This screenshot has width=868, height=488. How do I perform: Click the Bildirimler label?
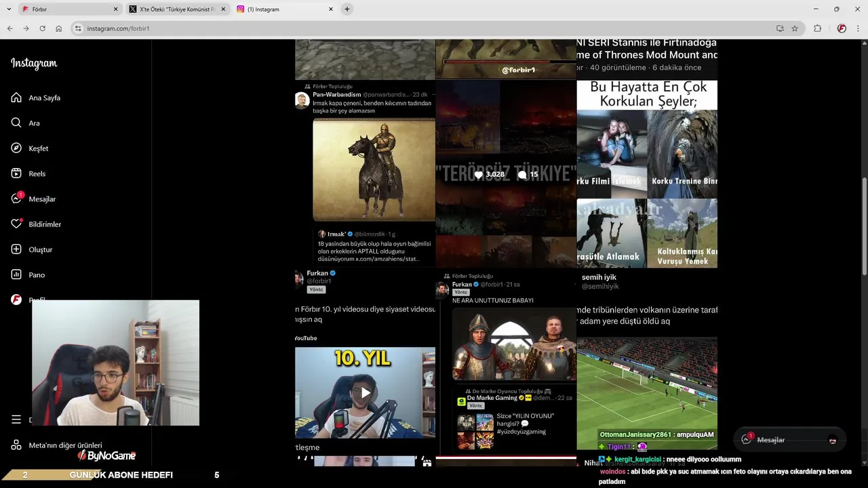(45, 224)
